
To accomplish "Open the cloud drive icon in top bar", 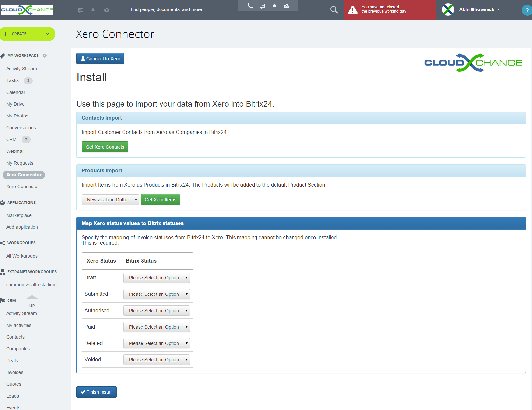I will [x=286, y=6].
